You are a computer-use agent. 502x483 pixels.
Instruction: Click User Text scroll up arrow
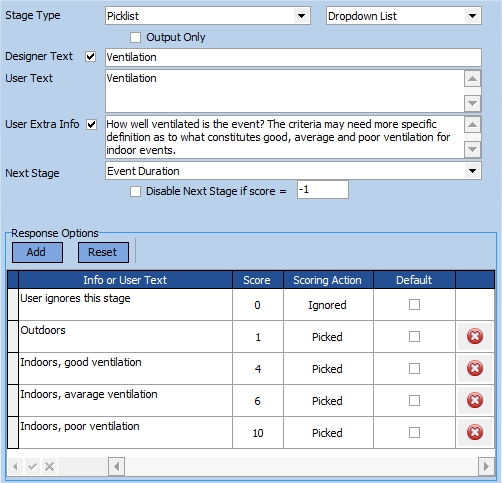(472, 79)
